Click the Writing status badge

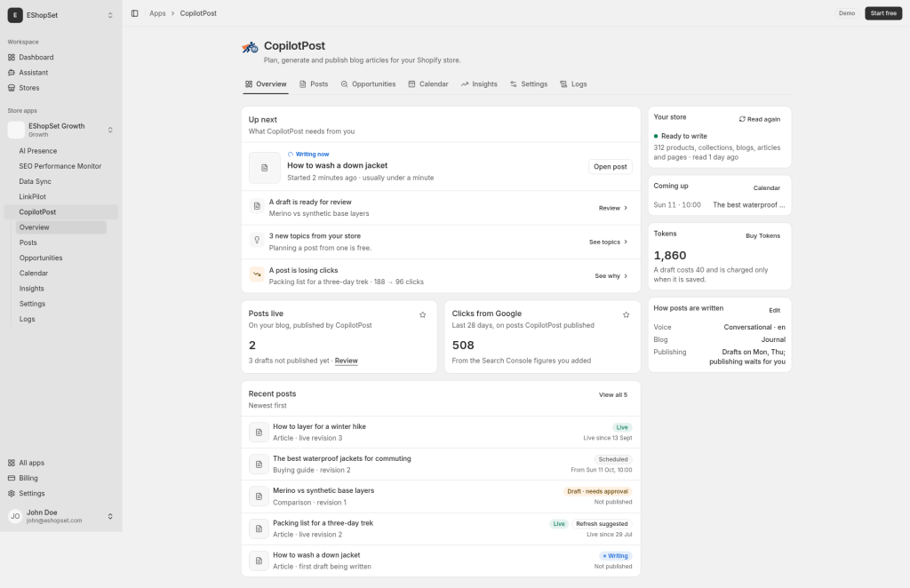pyautogui.click(x=615, y=556)
